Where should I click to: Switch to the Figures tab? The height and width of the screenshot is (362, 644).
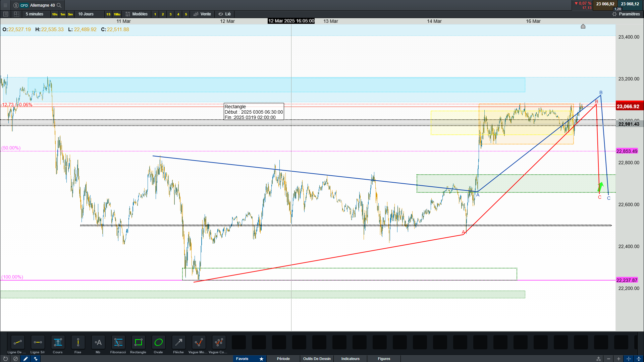point(384,359)
